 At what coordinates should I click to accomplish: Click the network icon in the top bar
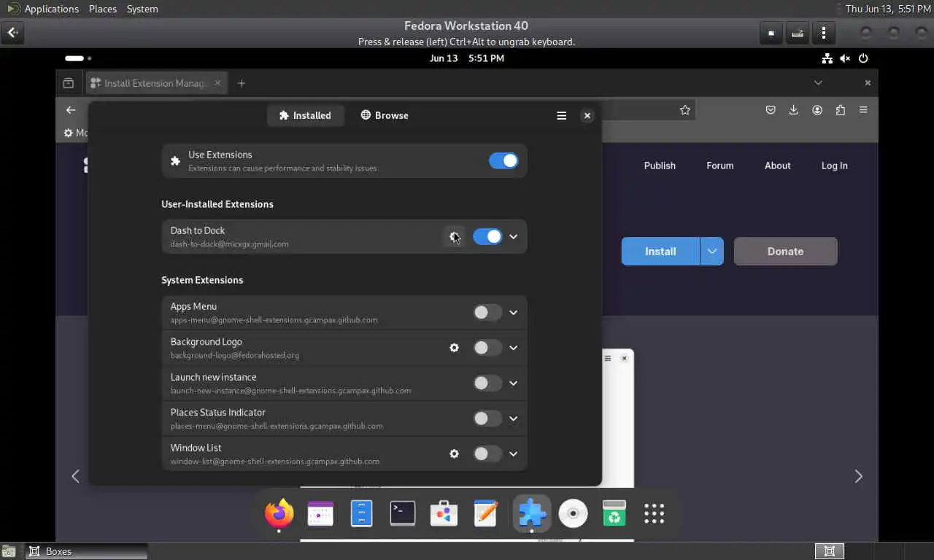(827, 58)
